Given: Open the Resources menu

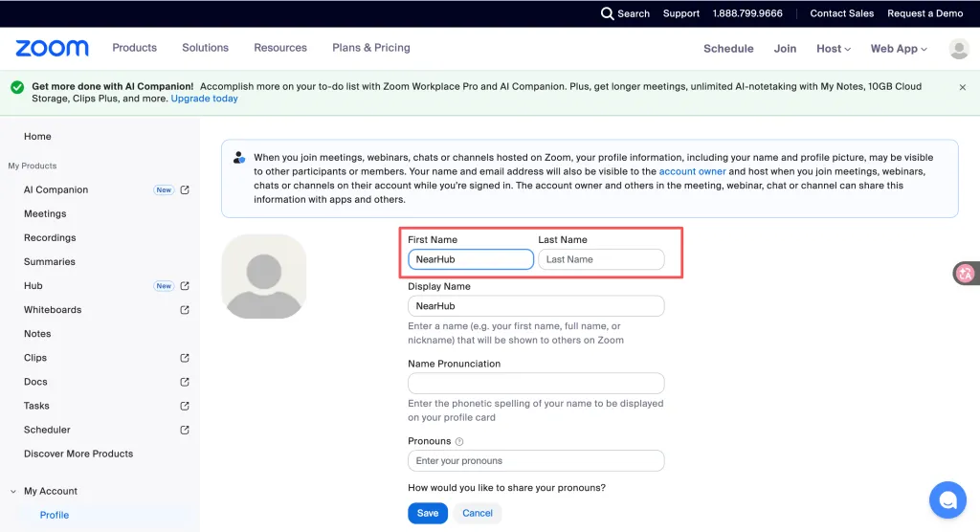Looking at the screenshot, I should [280, 48].
